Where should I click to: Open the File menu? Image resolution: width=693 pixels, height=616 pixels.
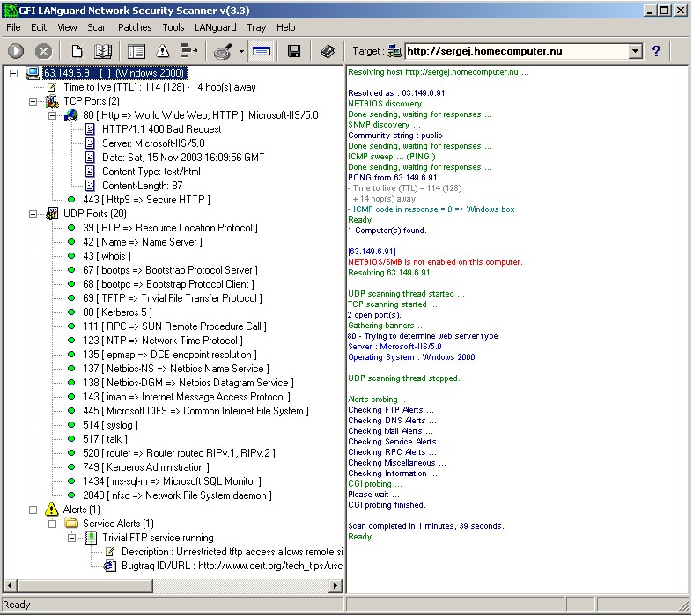click(13, 27)
